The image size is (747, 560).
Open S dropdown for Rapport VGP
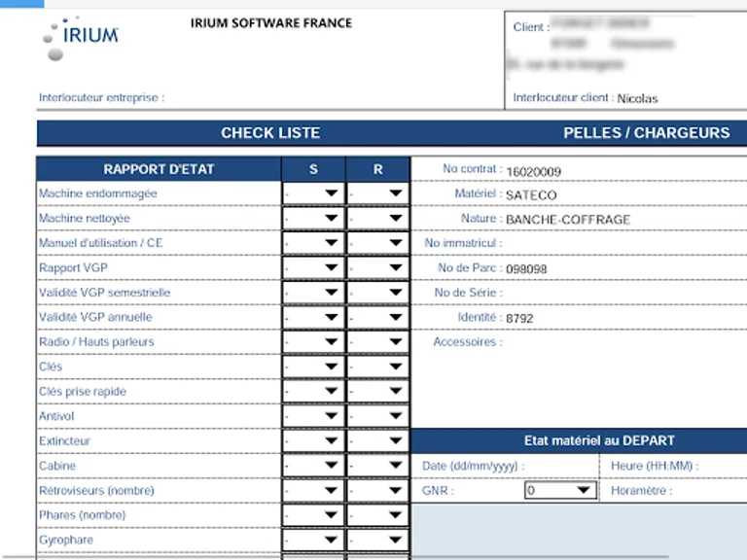(313, 267)
